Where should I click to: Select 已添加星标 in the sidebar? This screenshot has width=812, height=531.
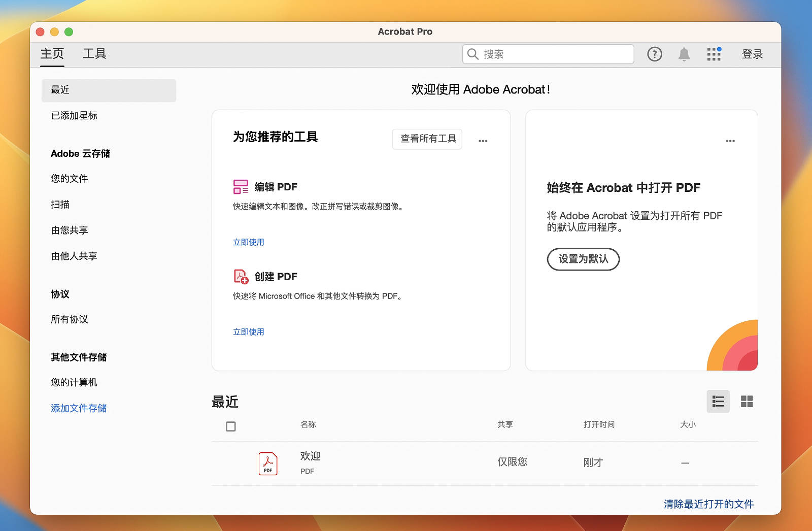74,116
